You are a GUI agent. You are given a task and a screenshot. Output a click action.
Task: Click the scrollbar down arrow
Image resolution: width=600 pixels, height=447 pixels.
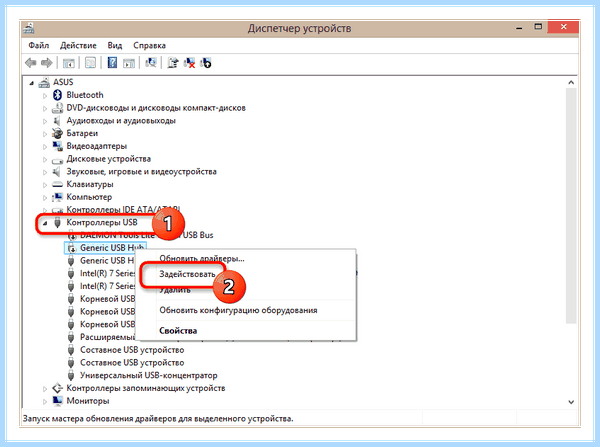(x=571, y=402)
